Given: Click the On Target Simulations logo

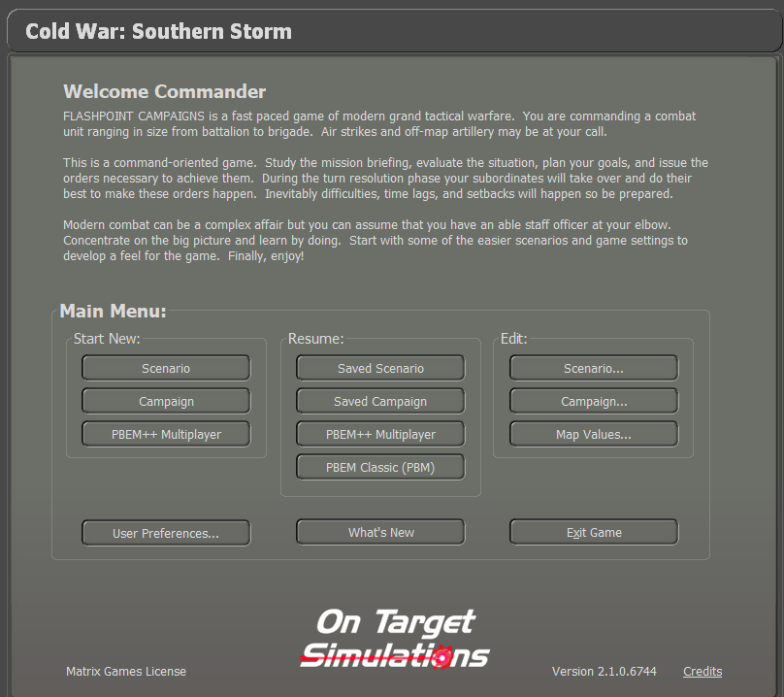Looking at the screenshot, I should tap(395, 639).
